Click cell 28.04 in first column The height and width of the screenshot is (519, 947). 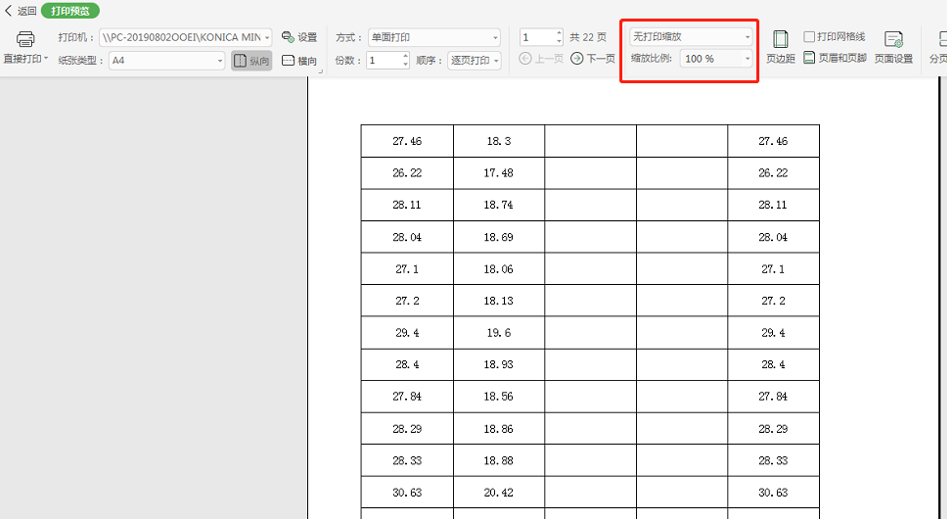pyautogui.click(x=407, y=237)
